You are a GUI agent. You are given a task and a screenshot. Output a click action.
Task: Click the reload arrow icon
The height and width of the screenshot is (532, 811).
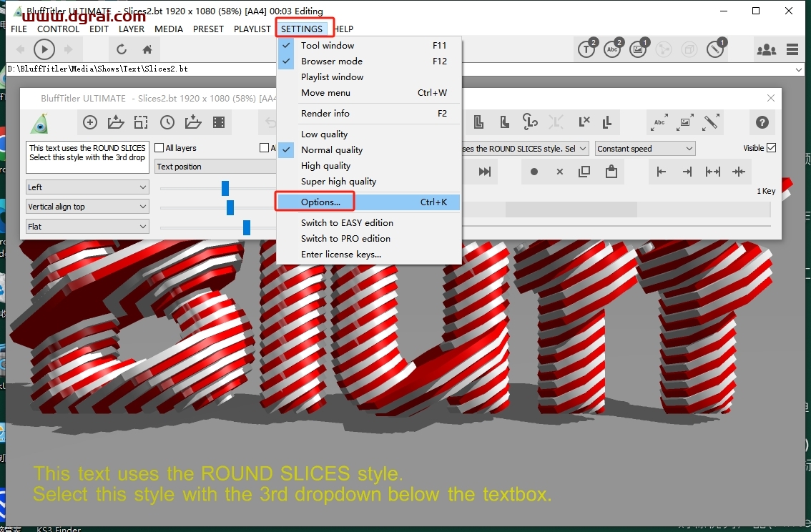click(x=122, y=49)
